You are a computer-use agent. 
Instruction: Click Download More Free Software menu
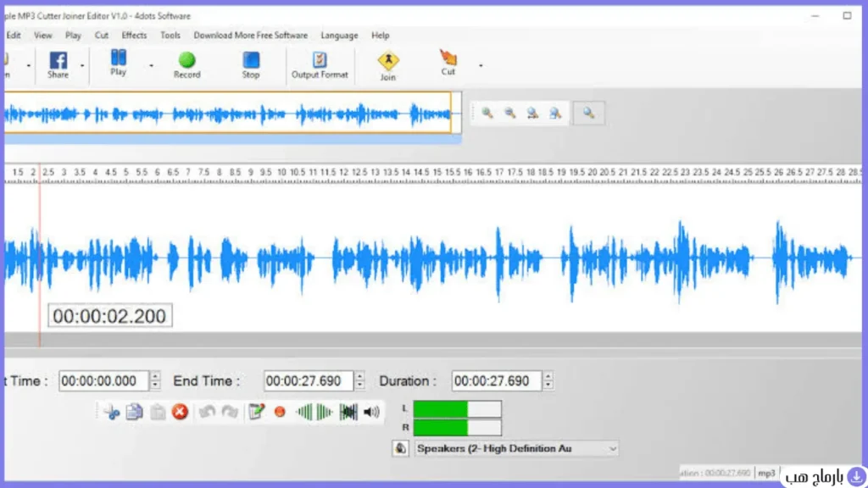coord(250,36)
